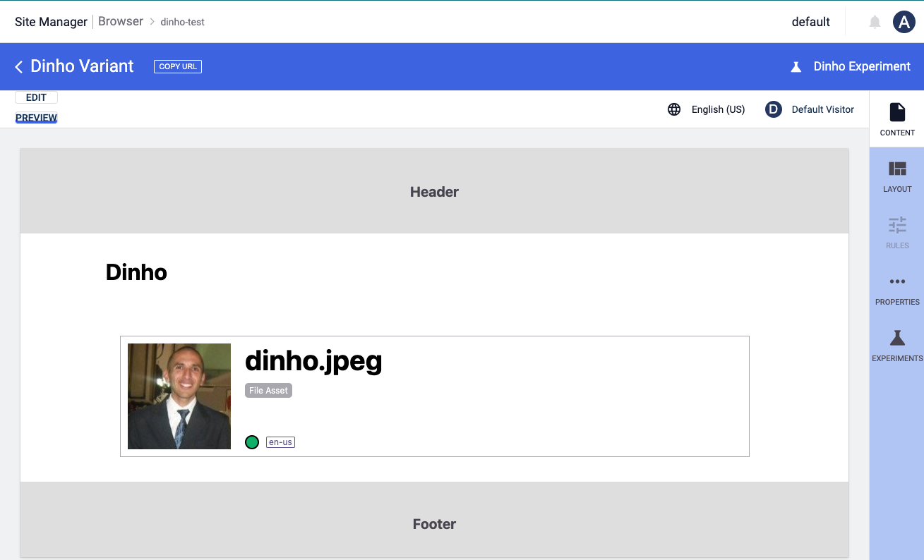Screen dimensions: 924x560
Task: Open the Browser breadcrumb item
Action: [x=120, y=21]
